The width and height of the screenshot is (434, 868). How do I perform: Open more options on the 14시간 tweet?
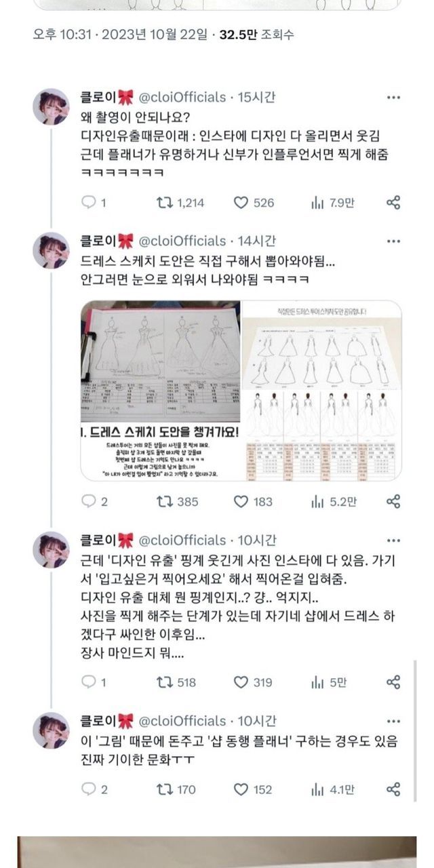pos(393,241)
